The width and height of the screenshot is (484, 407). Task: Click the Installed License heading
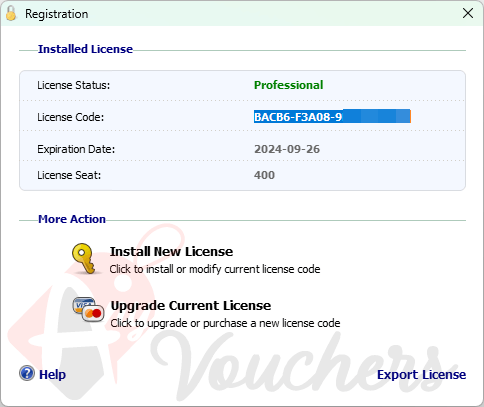point(85,49)
